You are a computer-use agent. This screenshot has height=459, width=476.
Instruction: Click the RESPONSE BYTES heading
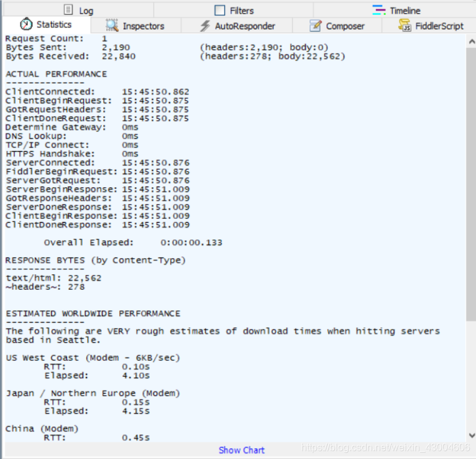[x=96, y=261]
